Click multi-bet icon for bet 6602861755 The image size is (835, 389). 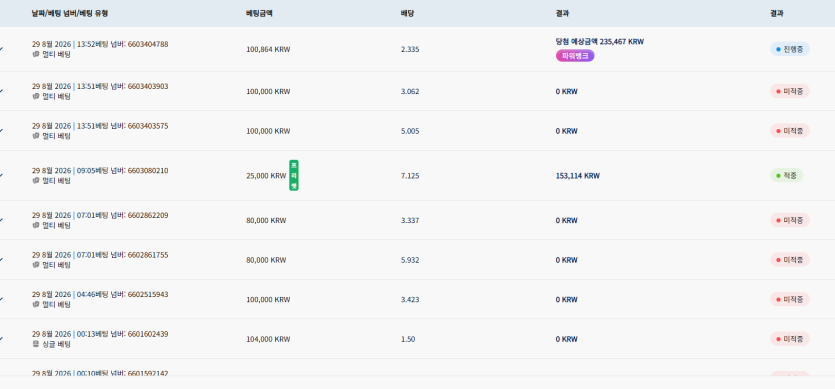click(x=36, y=265)
